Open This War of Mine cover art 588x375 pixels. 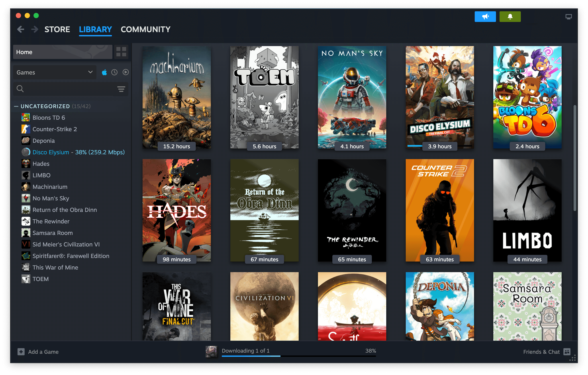[x=176, y=306]
